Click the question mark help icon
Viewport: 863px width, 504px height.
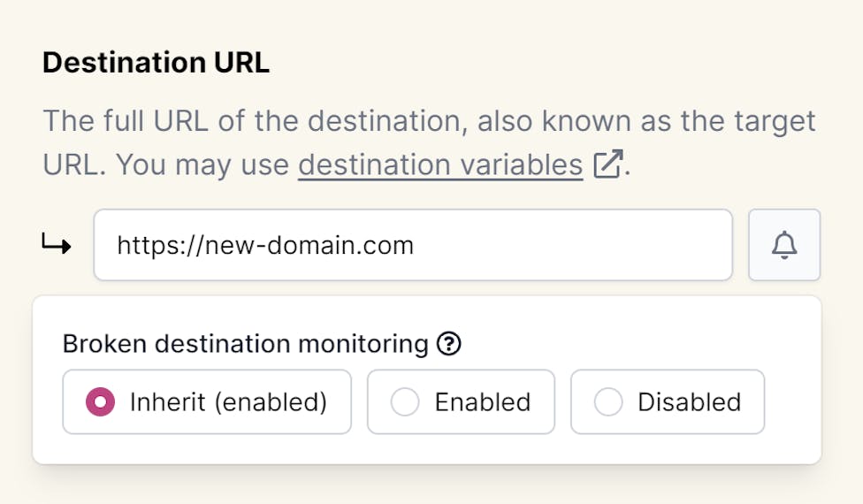[449, 344]
